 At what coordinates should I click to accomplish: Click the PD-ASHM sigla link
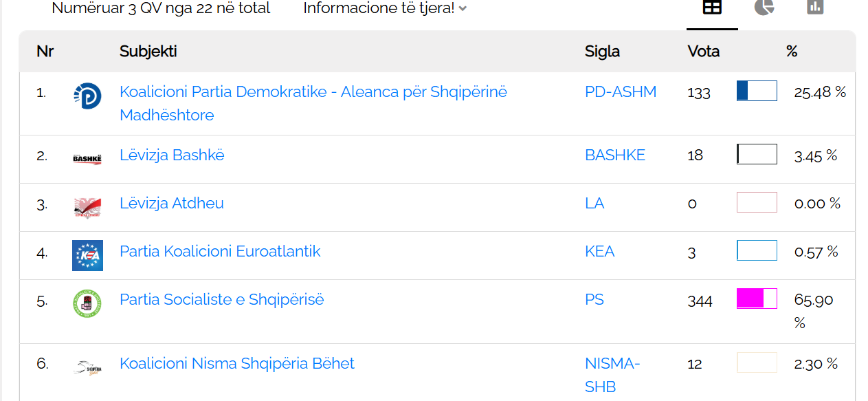pyautogui.click(x=621, y=92)
